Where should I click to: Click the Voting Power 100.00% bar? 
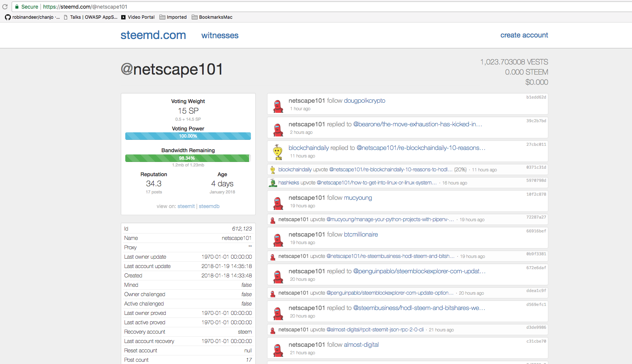(188, 136)
